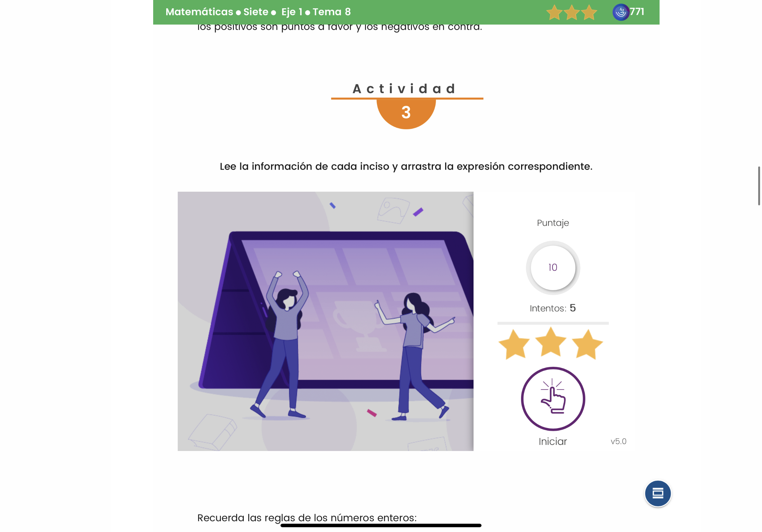This screenshot has height=532, width=762.
Task: Select the Tema 8 breadcrumb item
Action: [332, 12]
